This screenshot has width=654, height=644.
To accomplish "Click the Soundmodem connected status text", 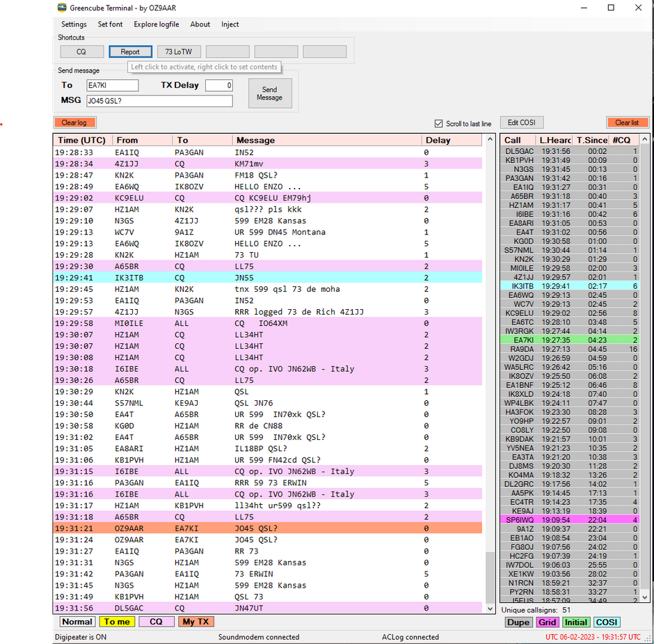I will (259, 637).
